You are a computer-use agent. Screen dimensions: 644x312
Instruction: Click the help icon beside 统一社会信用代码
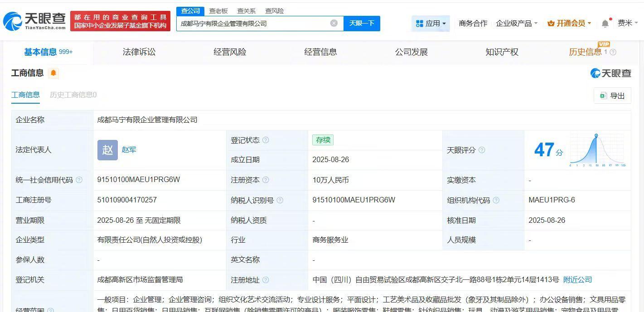pos(79,180)
